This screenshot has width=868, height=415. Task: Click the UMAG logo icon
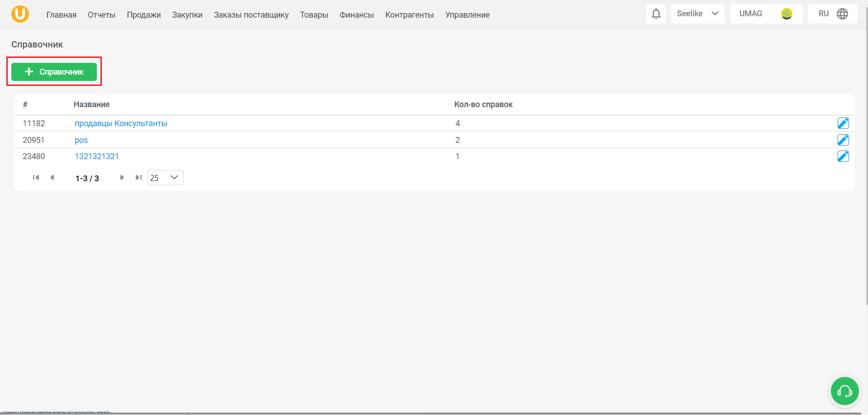(20, 14)
